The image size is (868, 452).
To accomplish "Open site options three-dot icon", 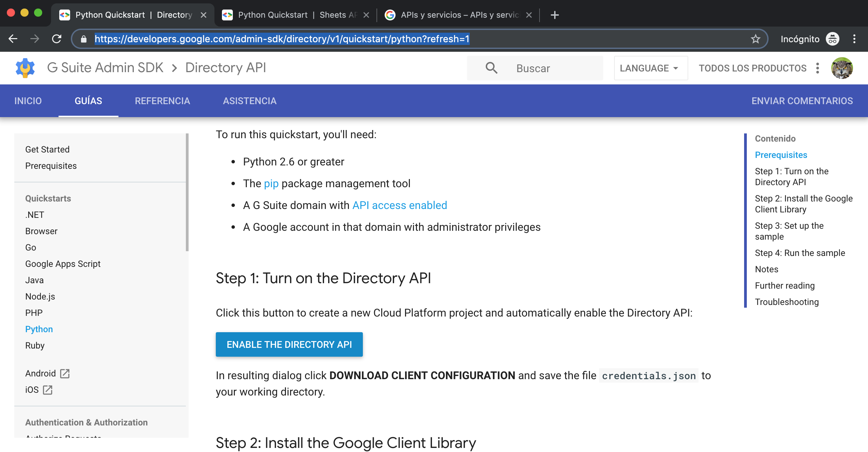I will click(x=818, y=68).
